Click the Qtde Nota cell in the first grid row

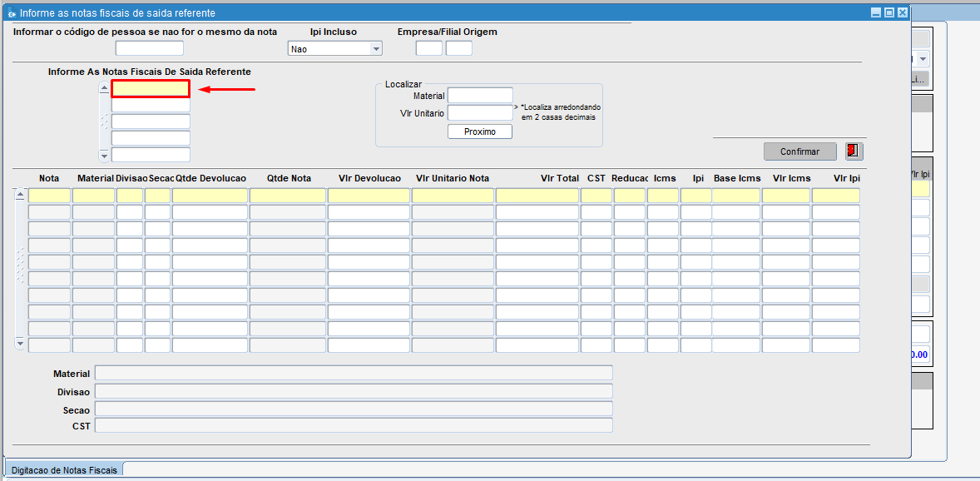[x=288, y=196]
